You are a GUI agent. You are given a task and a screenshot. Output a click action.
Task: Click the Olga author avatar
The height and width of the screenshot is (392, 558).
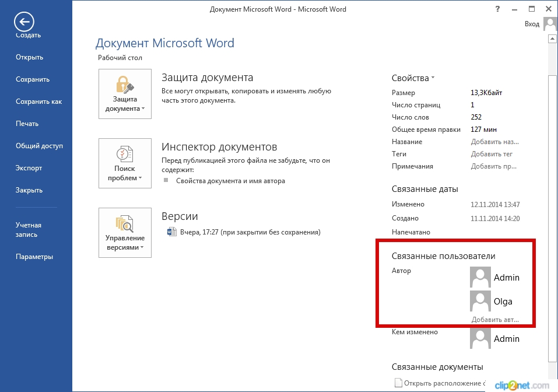pos(480,301)
